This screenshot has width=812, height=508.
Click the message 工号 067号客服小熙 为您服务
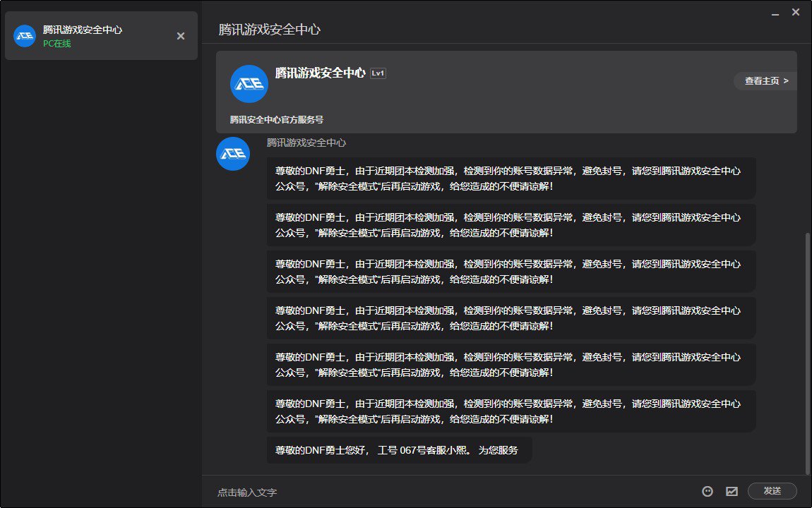pos(399,450)
